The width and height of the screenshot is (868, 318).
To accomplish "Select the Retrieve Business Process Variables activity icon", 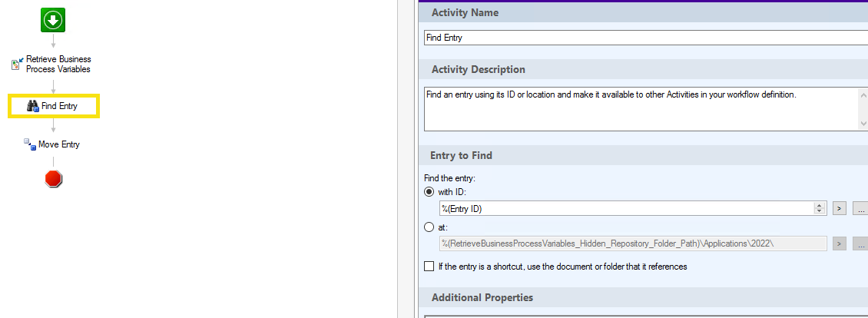I will [16, 64].
